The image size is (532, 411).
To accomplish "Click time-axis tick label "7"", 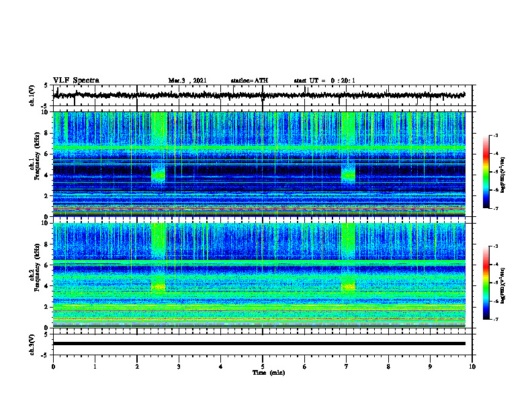I will pyautogui.click(x=347, y=367).
